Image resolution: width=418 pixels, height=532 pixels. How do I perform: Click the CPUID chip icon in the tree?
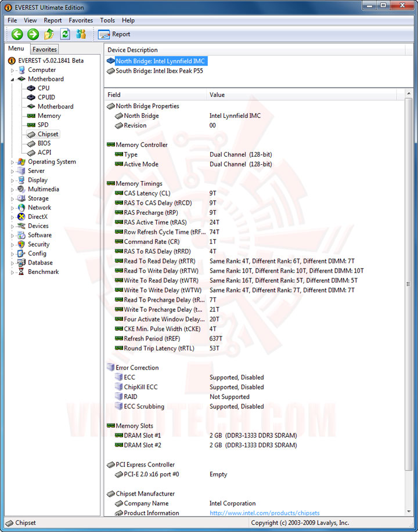(x=31, y=97)
